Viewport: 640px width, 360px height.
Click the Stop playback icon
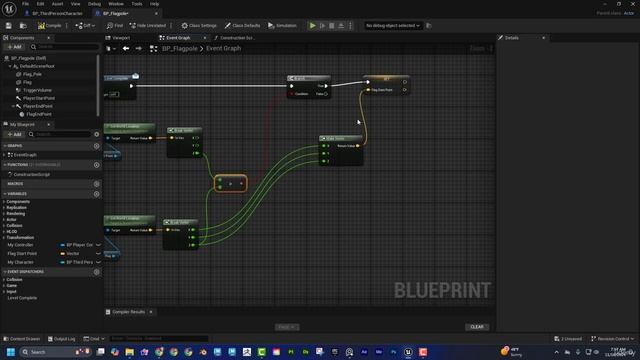(332, 26)
